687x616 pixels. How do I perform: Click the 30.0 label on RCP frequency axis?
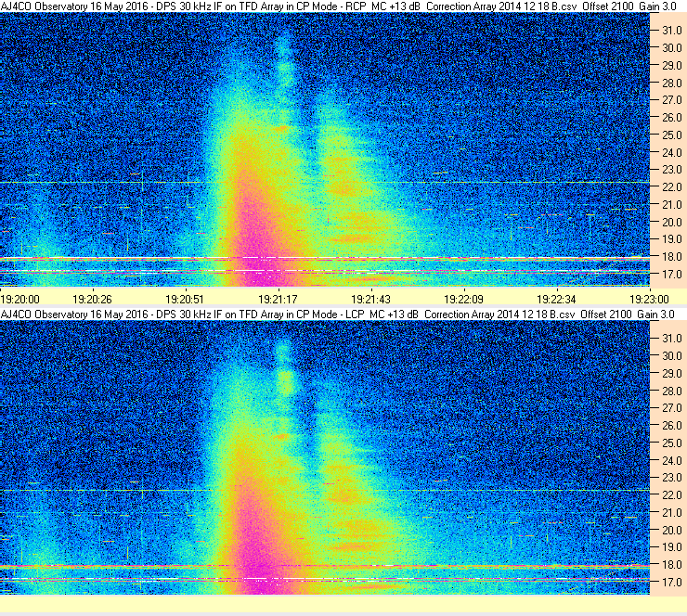pos(671,48)
